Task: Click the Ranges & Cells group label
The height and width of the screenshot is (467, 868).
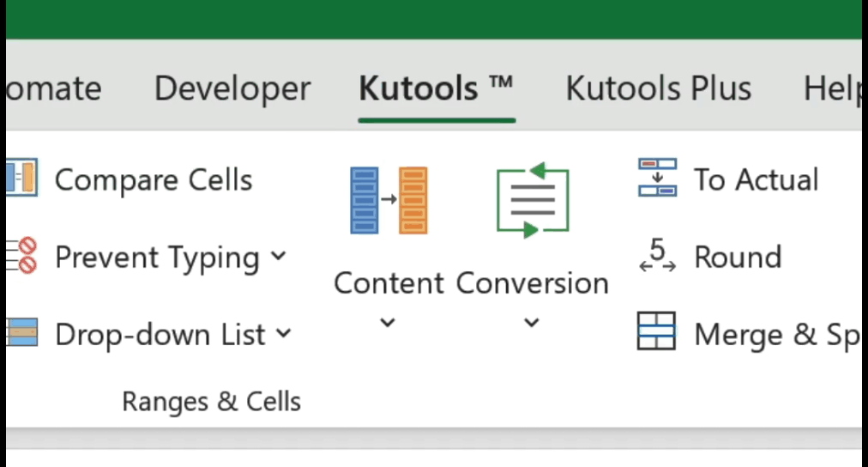Action: [212, 402]
